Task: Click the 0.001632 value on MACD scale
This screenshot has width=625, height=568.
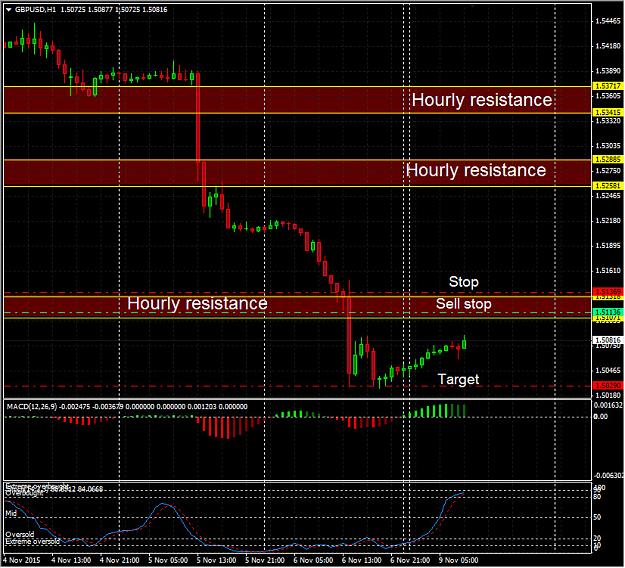Action: point(608,405)
